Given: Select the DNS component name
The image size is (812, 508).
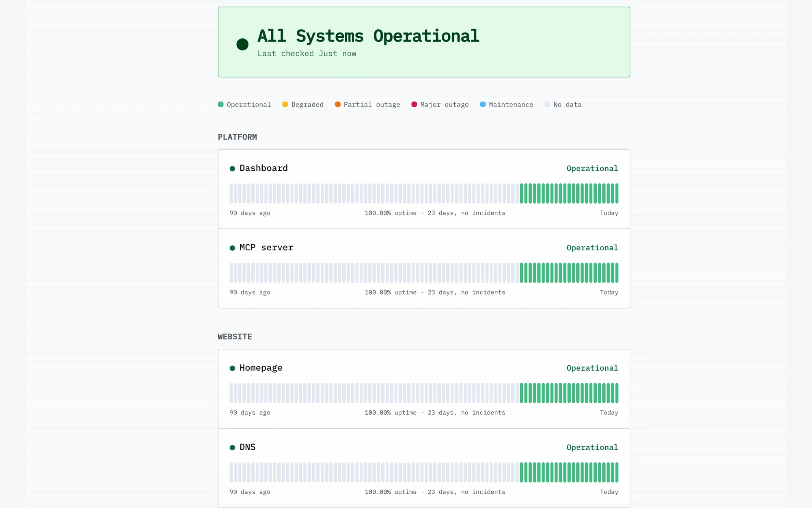Looking at the screenshot, I should [x=247, y=447].
